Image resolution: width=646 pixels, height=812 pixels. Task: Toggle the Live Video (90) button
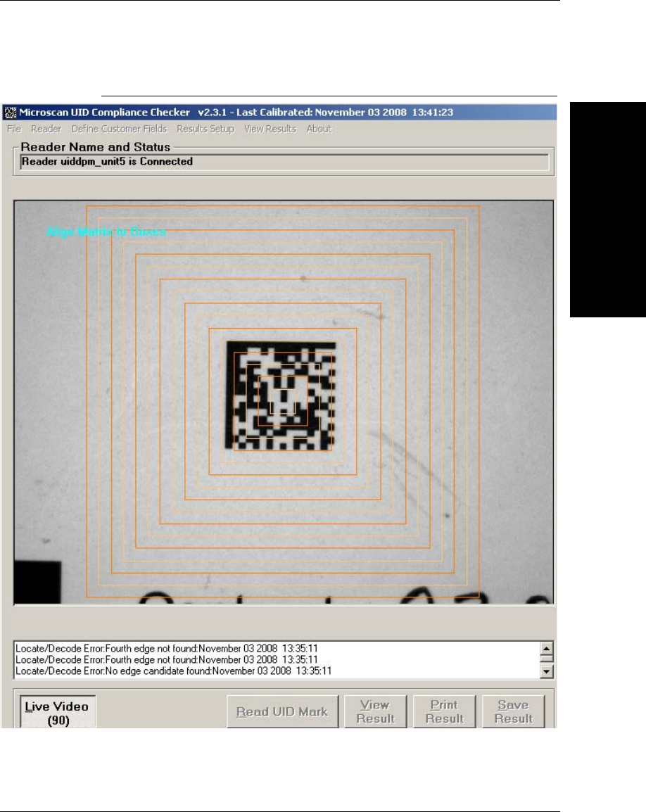(58, 713)
